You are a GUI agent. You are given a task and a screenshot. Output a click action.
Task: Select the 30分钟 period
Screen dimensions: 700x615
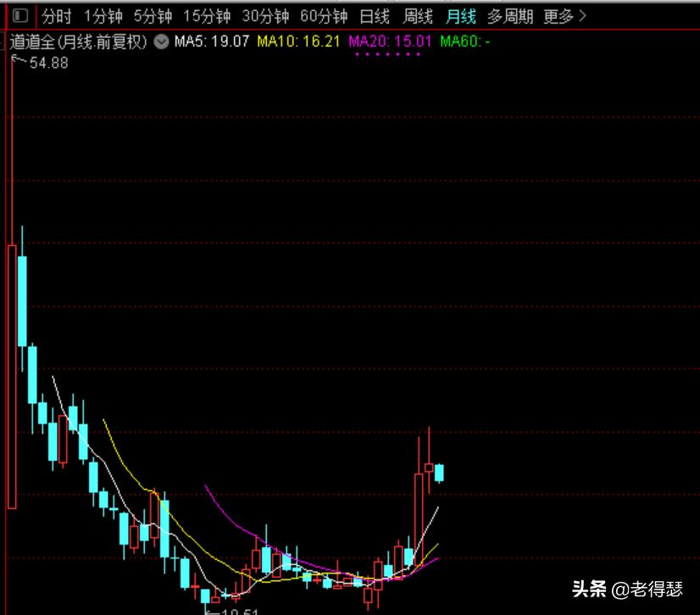(x=264, y=14)
